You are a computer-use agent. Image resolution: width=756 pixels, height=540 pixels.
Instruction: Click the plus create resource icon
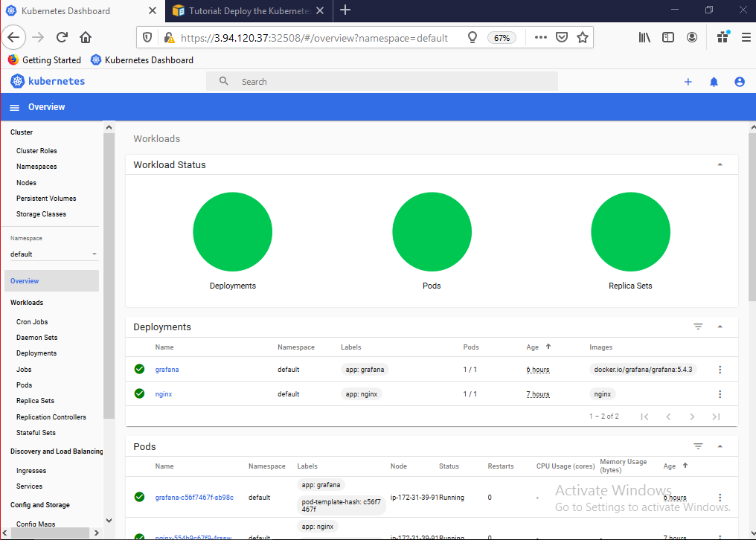click(688, 82)
